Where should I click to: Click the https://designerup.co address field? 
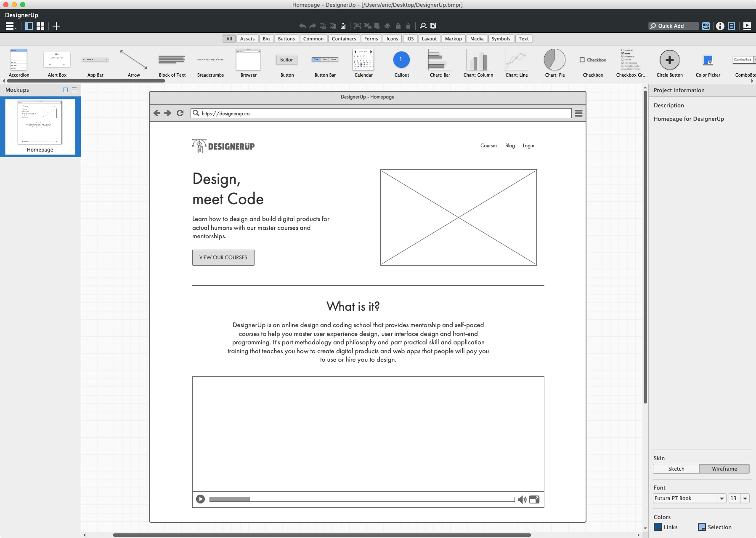(x=381, y=113)
